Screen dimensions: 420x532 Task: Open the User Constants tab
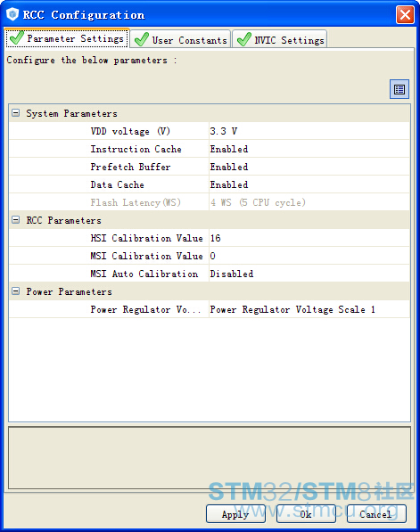tap(181, 39)
